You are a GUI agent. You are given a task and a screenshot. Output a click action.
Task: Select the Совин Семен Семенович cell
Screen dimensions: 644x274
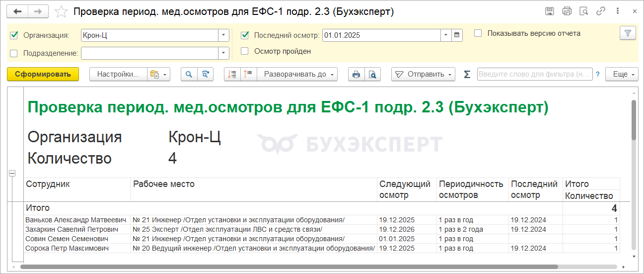coord(77,239)
